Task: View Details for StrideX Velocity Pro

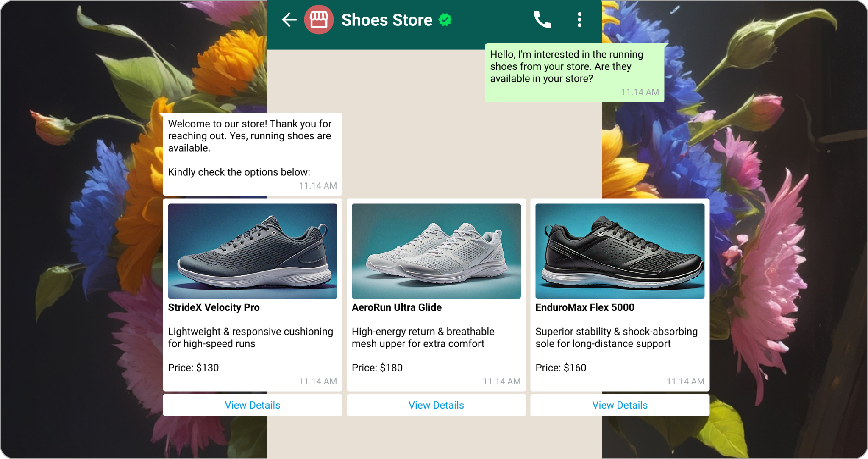Action: coord(252,405)
